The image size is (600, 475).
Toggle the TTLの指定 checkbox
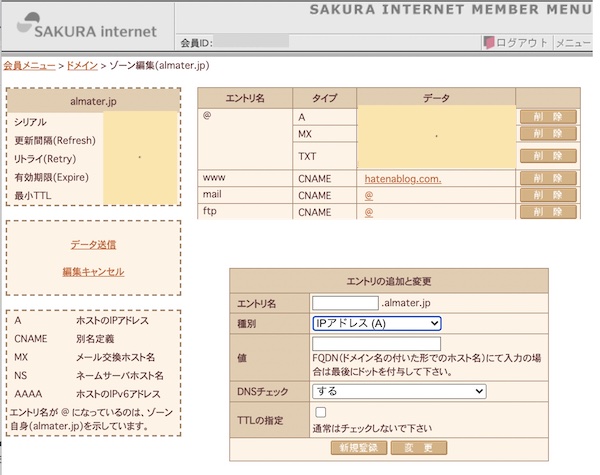pos(320,412)
